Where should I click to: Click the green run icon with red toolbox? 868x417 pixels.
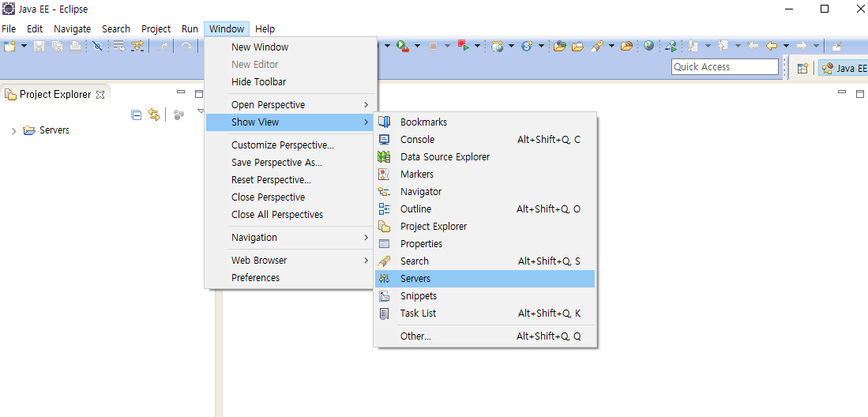[403, 47]
